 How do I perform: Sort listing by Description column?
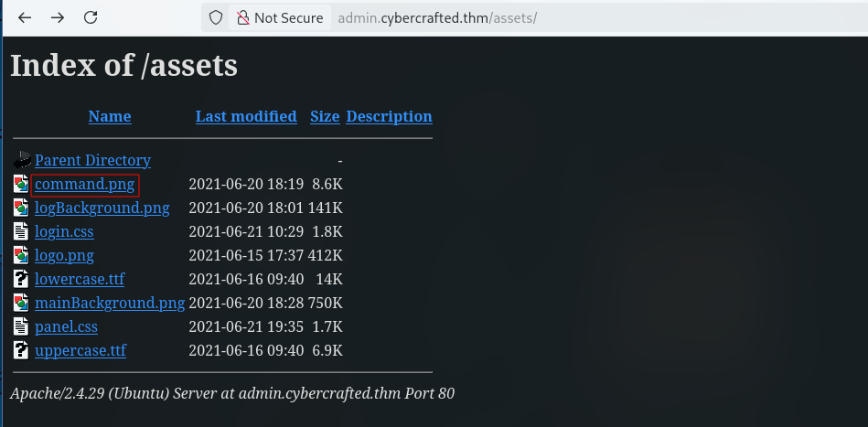tap(389, 117)
